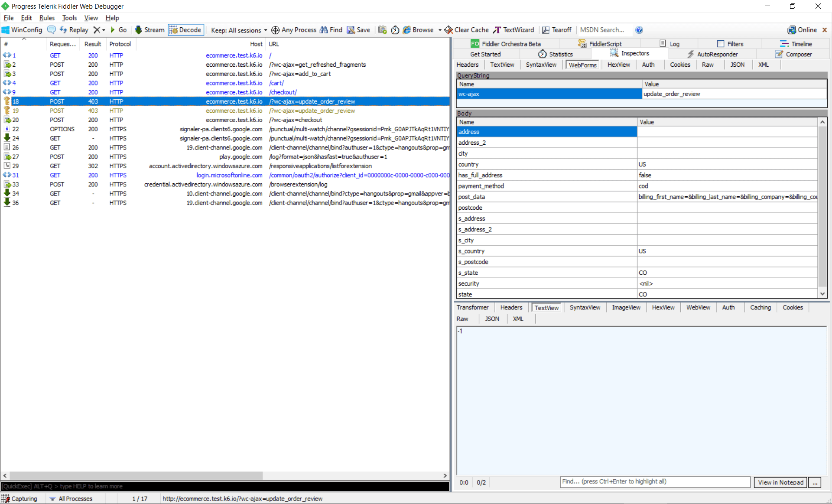Switch to the Statistics tab
This screenshot has height=504, width=832.
[559, 54]
